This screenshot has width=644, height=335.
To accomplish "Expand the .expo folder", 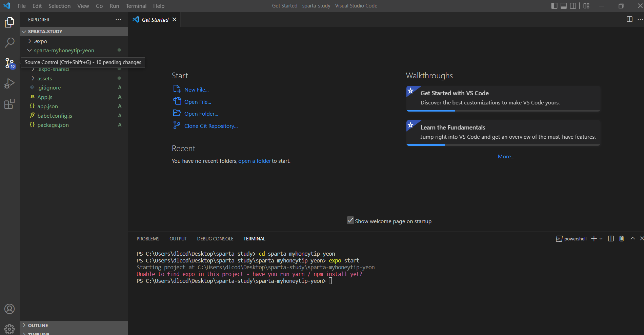I will tap(74, 41).
